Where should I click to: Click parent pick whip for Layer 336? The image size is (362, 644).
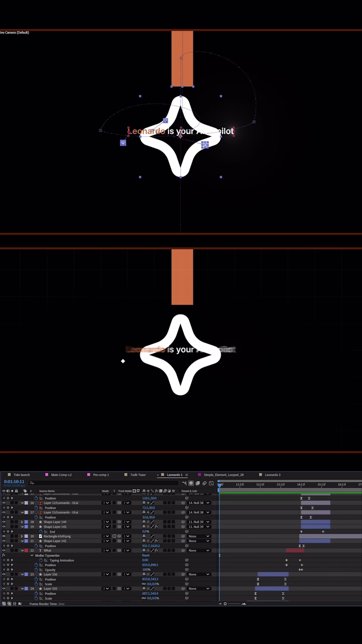click(x=183, y=574)
